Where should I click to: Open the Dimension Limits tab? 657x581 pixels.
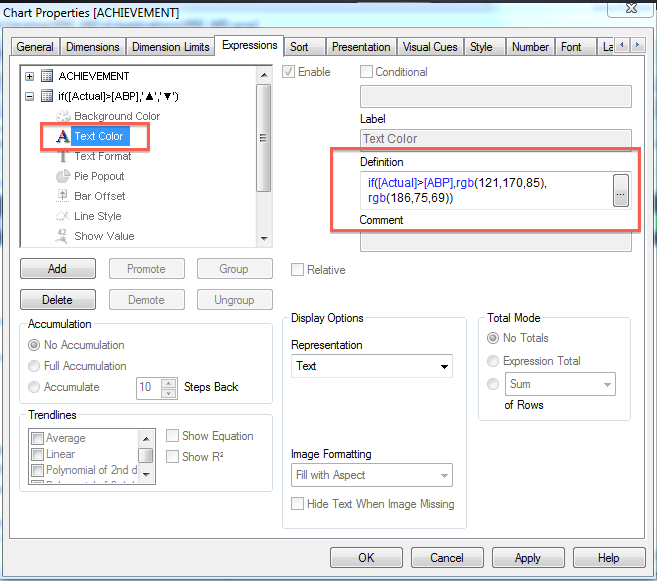coord(171,47)
